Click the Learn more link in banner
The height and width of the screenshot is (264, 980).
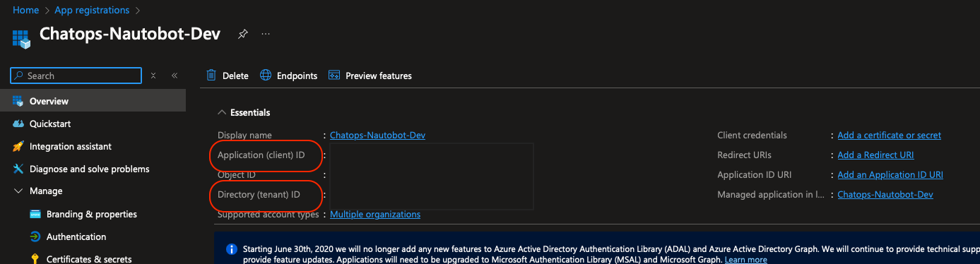[745, 260]
